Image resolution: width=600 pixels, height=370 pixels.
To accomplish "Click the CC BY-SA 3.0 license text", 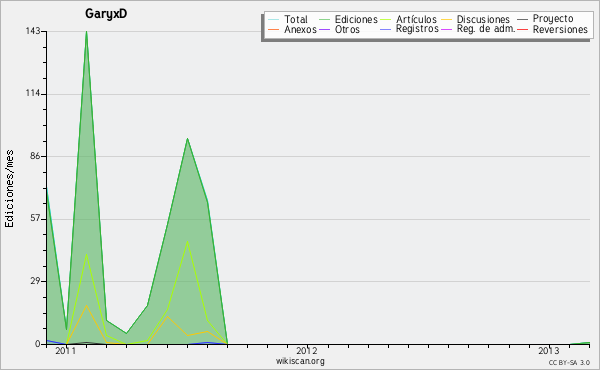I will [569, 363].
